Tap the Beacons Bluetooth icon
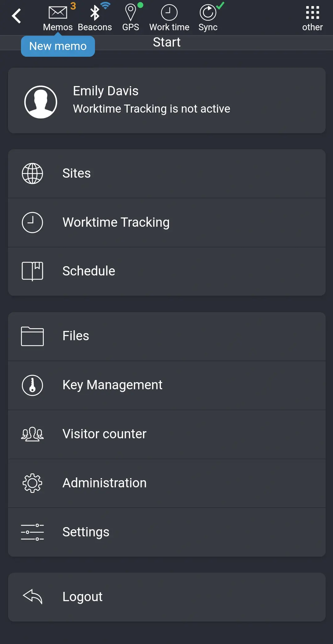 click(95, 13)
